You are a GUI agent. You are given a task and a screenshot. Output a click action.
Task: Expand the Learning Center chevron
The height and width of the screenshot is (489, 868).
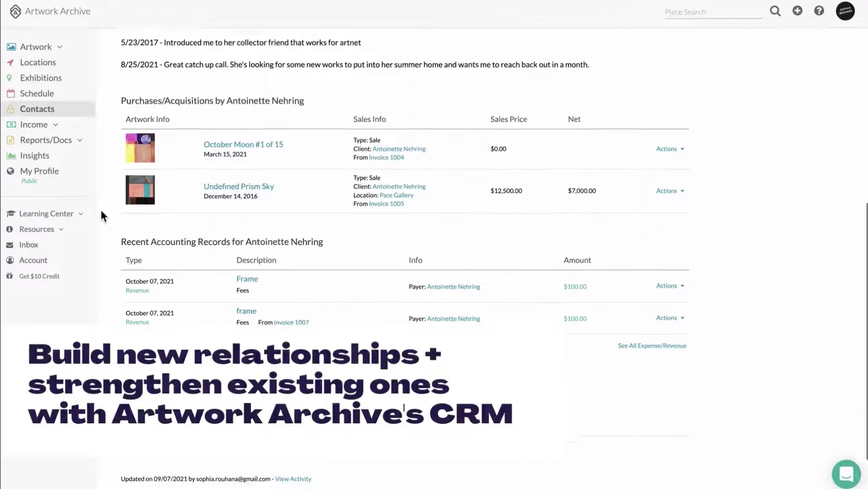[x=81, y=214]
